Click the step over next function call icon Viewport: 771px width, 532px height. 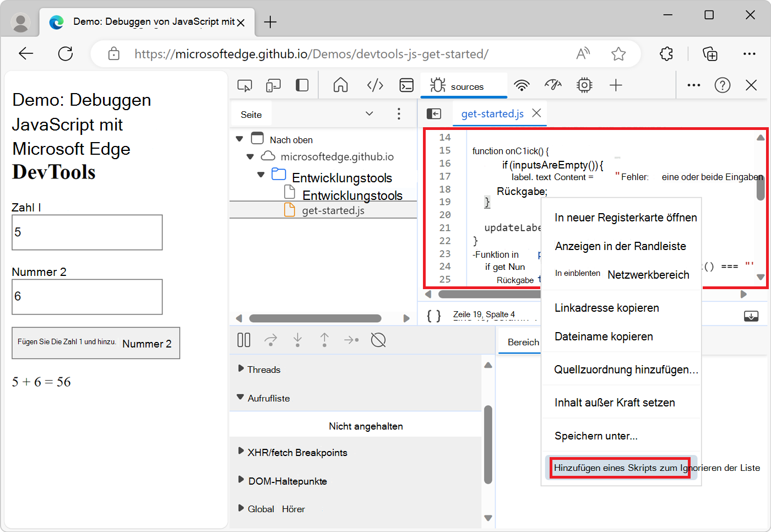coord(270,340)
